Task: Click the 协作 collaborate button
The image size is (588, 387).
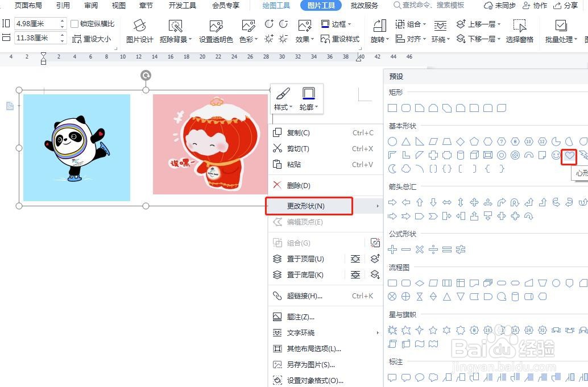Action: 535,6
